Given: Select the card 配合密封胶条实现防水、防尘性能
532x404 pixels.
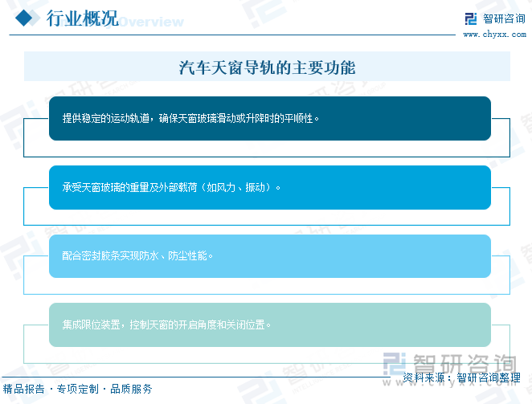Looking at the screenshot, I should 270,256.
